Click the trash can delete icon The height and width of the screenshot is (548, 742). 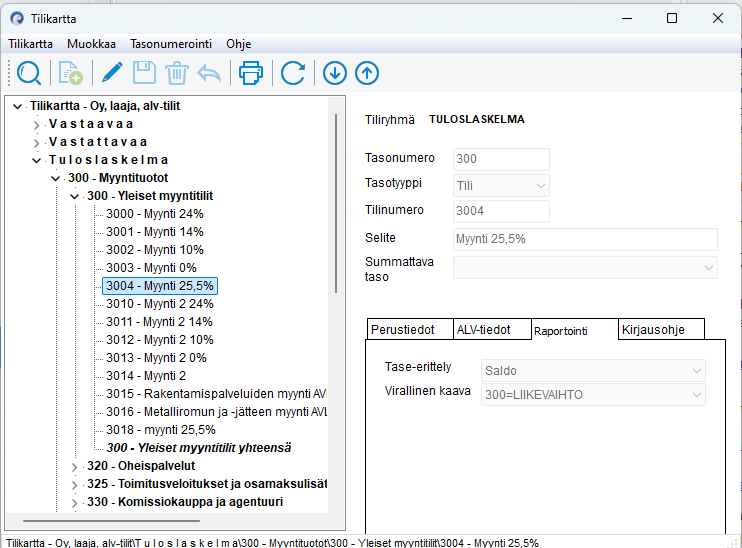[177, 73]
